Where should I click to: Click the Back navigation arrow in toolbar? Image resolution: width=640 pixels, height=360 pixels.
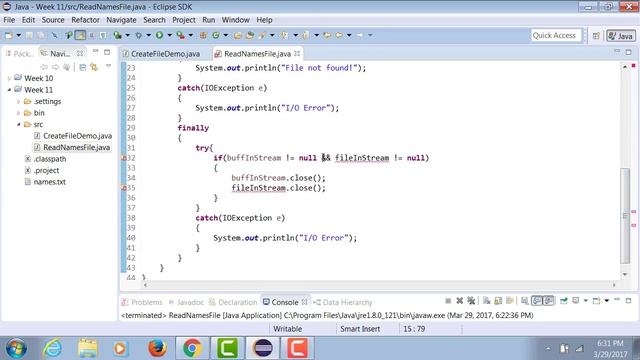tap(339, 36)
